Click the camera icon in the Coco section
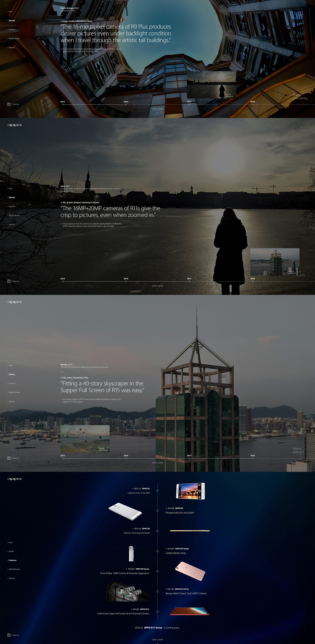 (x=9, y=281)
